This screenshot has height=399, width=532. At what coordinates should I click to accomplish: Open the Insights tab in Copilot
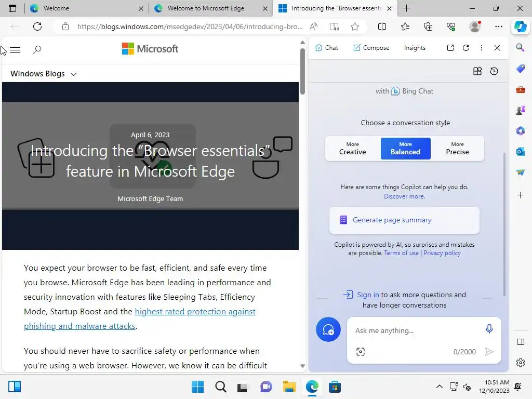[x=415, y=48]
